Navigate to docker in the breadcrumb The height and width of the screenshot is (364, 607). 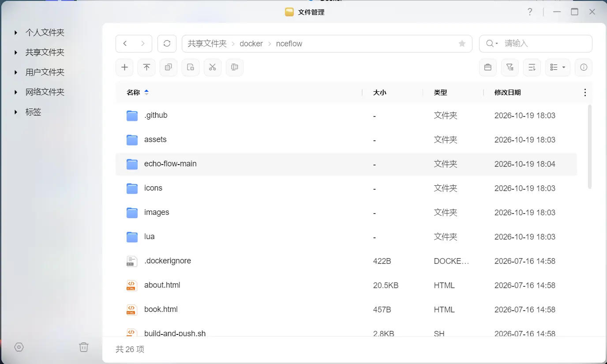pyautogui.click(x=251, y=44)
